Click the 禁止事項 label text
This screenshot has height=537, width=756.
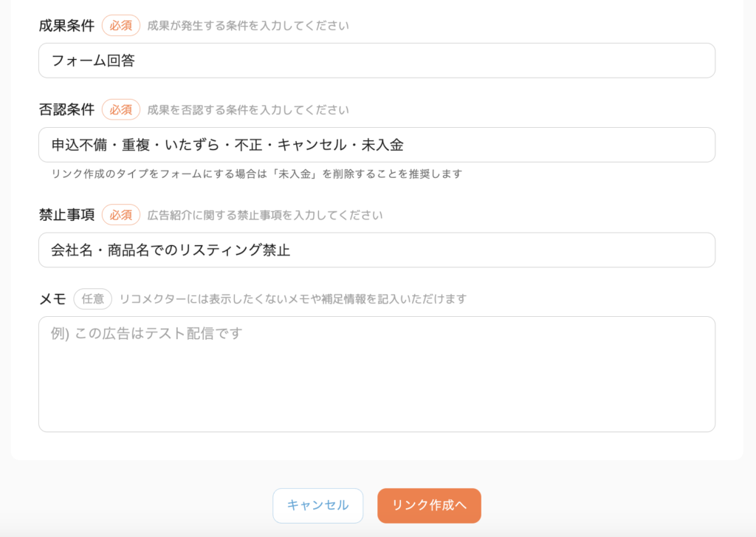(66, 215)
